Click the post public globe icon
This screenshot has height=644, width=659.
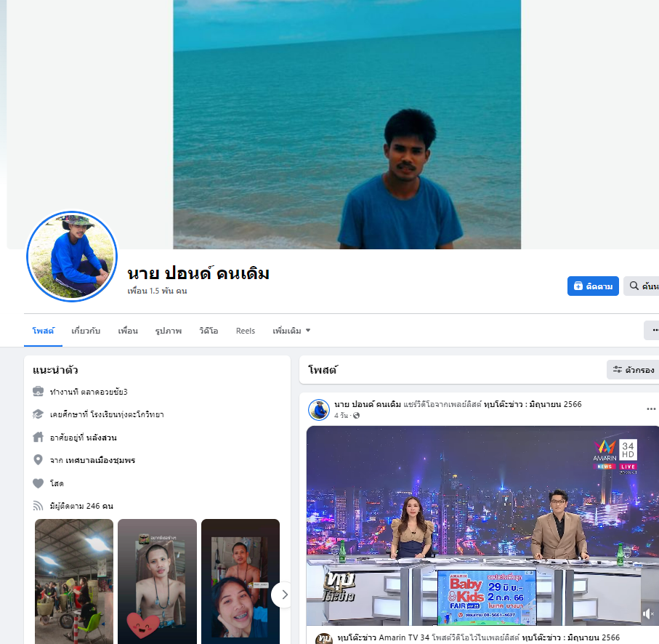(357, 415)
